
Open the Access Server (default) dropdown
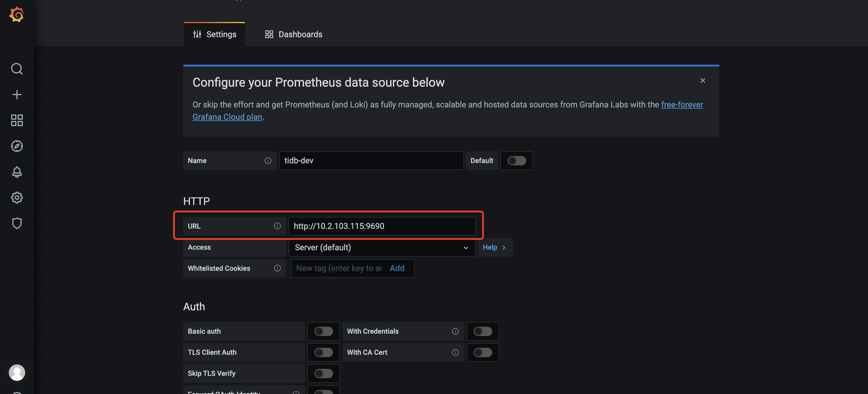pos(381,247)
